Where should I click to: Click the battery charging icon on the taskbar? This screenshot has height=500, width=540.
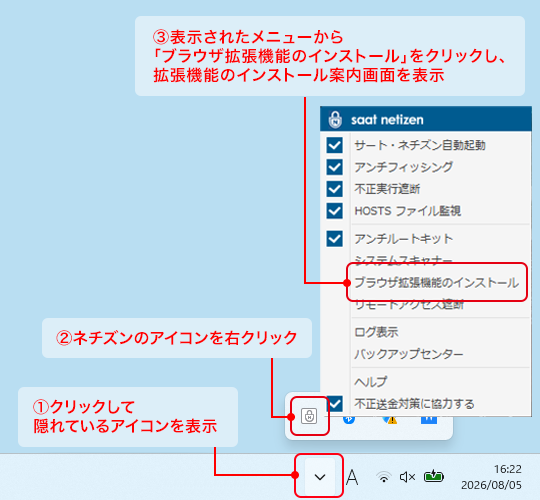tap(434, 477)
